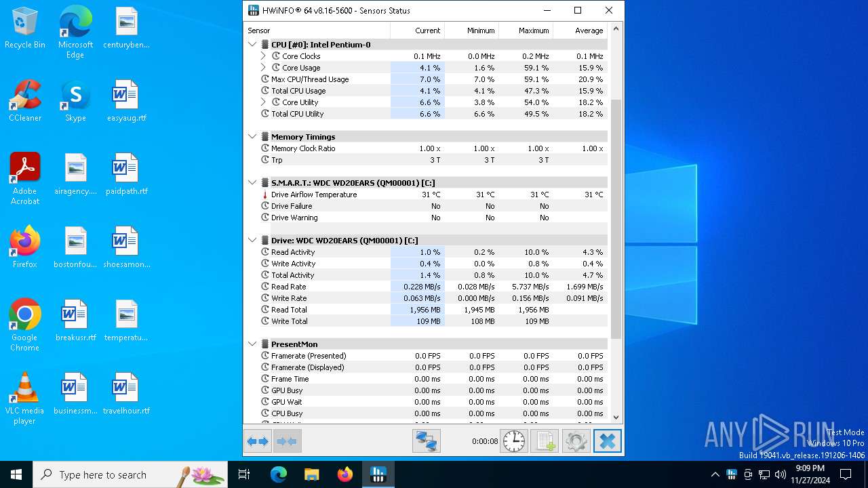Start logging with the sheet plus icon
Viewport: 868px width, 488px height.
point(545,441)
